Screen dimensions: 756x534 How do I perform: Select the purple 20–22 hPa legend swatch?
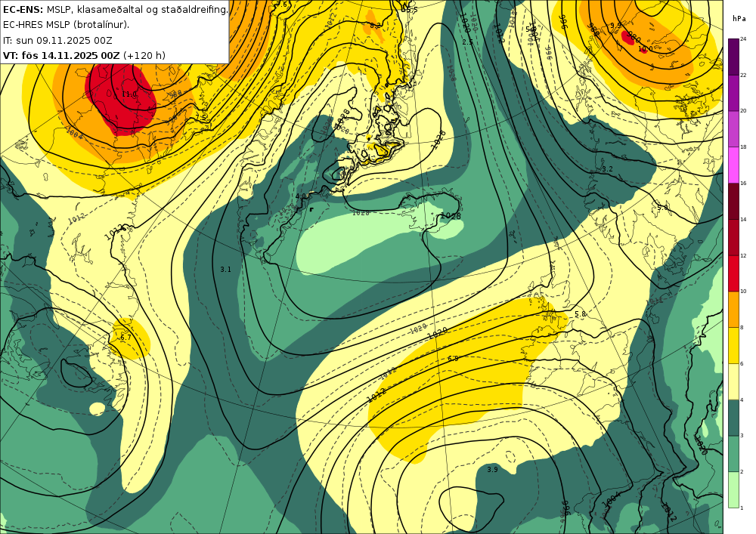pyautogui.click(x=733, y=92)
